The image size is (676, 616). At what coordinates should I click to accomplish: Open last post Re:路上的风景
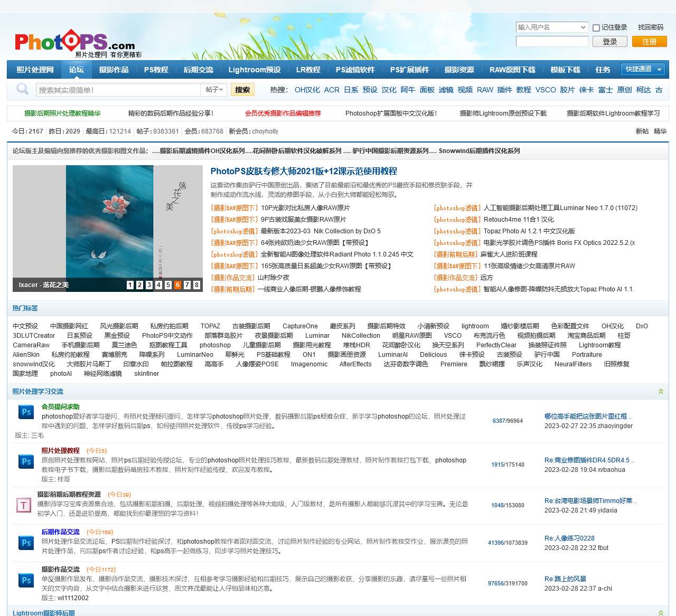coord(565,579)
